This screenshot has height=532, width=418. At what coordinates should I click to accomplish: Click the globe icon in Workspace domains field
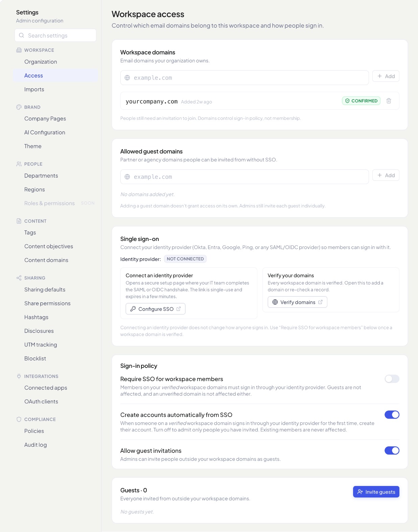tap(127, 78)
